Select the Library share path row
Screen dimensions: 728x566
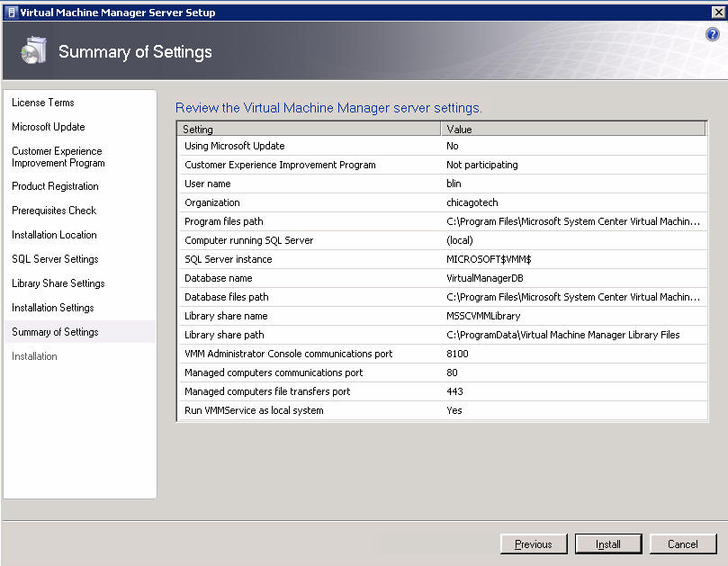pos(443,335)
